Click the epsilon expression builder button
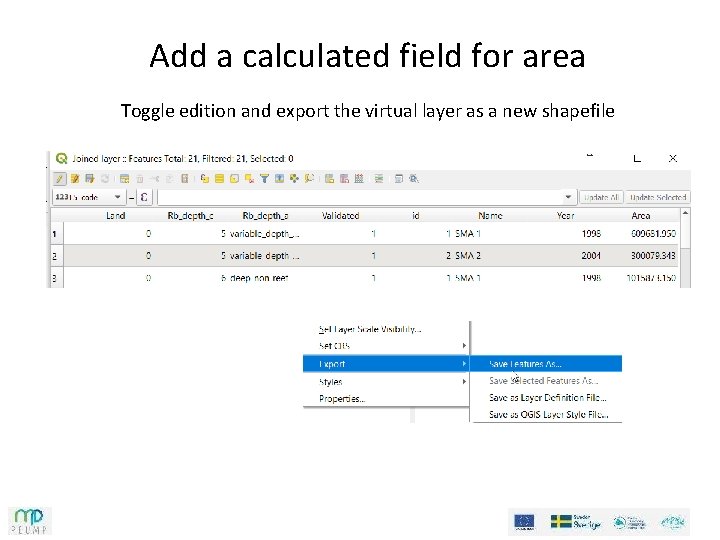Image resolution: width=720 pixels, height=540 pixels. click(144, 197)
